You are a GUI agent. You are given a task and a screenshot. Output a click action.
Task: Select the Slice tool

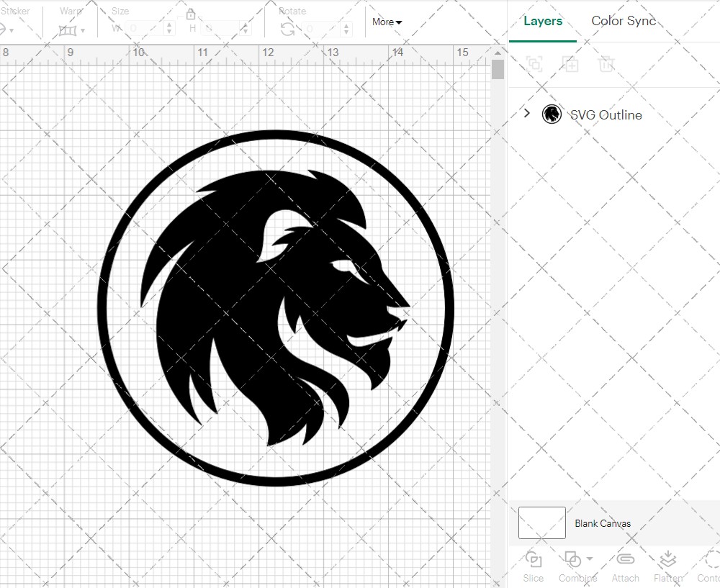(x=533, y=565)
